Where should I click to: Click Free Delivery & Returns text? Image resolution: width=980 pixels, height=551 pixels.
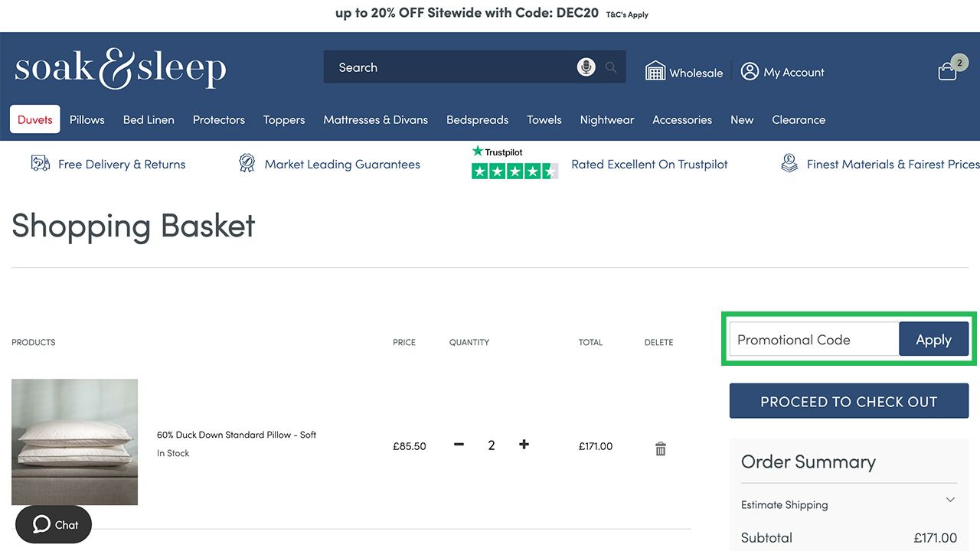click(122, 164)
